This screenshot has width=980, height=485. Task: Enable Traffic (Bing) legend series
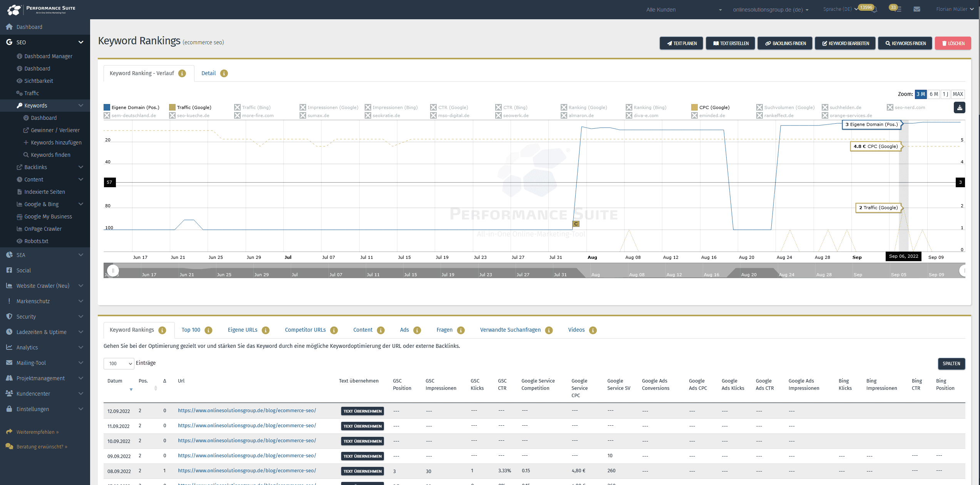[253, 107]
